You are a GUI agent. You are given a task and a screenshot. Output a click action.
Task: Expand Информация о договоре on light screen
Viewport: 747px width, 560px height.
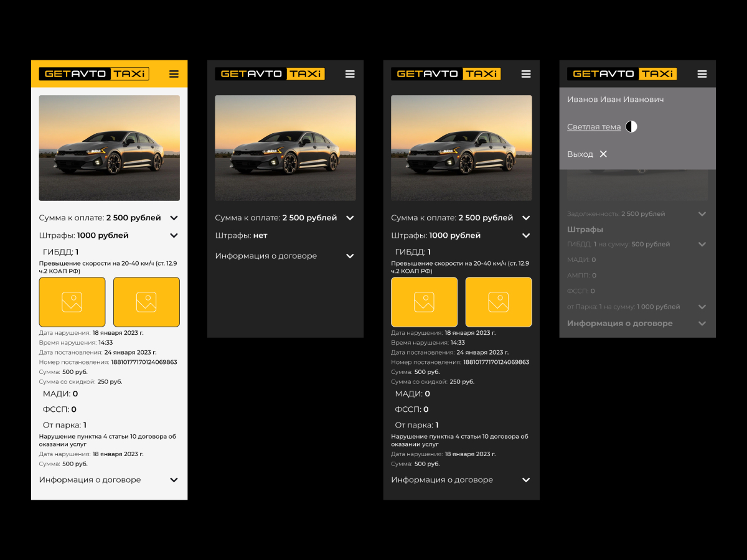[174, 480]
